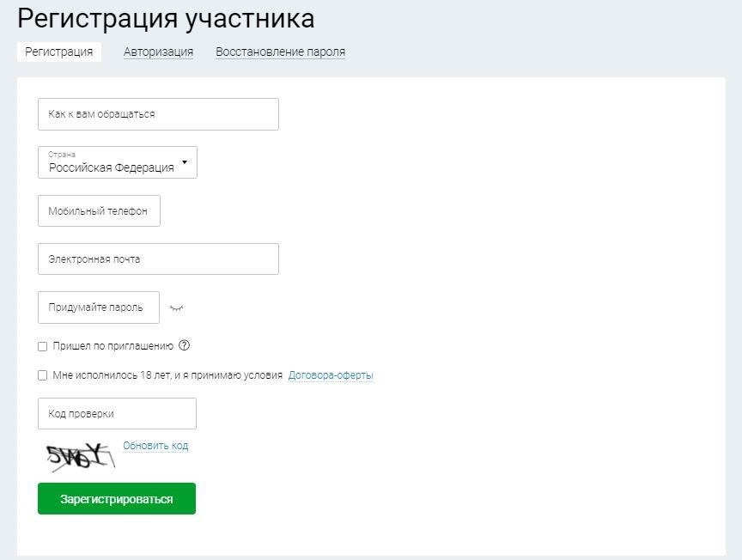
Task: Switch to the Регистрация tab
Action: click(x=59, y=52)
